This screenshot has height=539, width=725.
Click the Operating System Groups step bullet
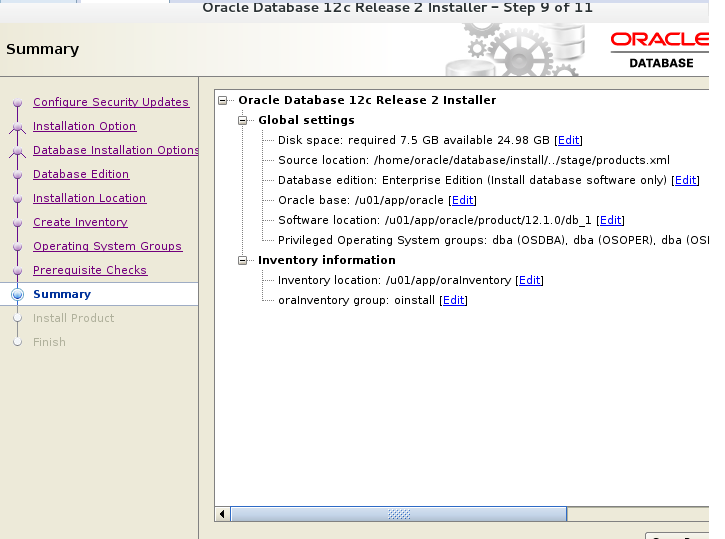pos(18,246)
